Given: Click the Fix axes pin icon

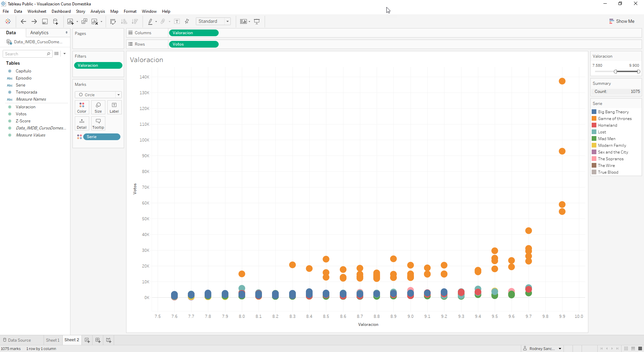Looking at the screenshot, I should pos(187,21).
